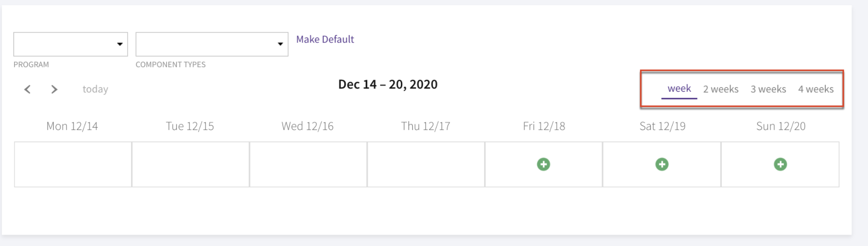Screen dimensions: 868x246
Task: Open the PROGRAM dropdown
Action: (71, 44)
